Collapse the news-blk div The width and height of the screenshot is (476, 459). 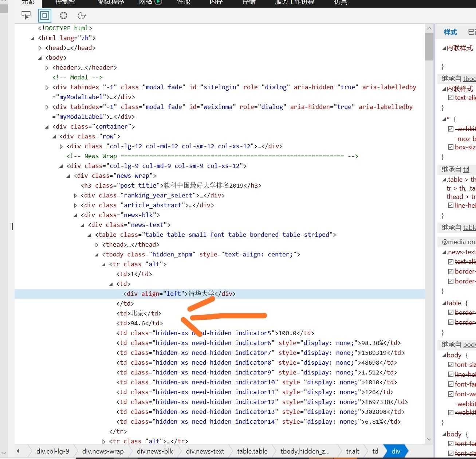[75, 215]
